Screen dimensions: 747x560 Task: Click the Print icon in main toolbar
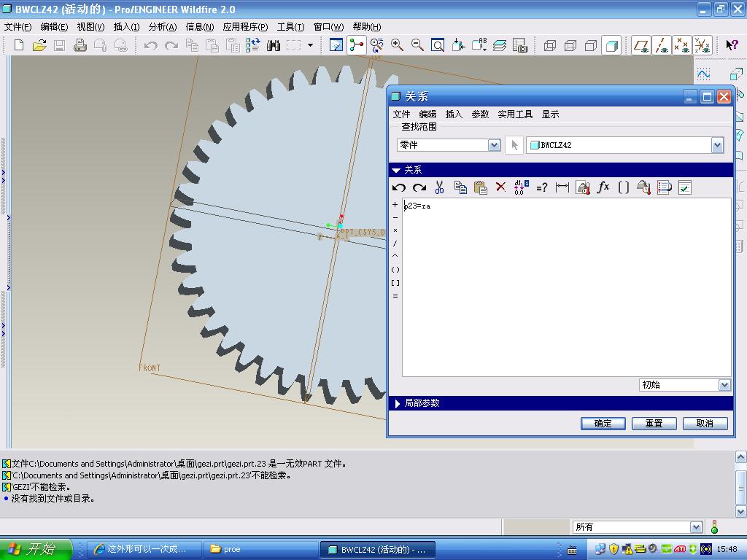[80, 45]
